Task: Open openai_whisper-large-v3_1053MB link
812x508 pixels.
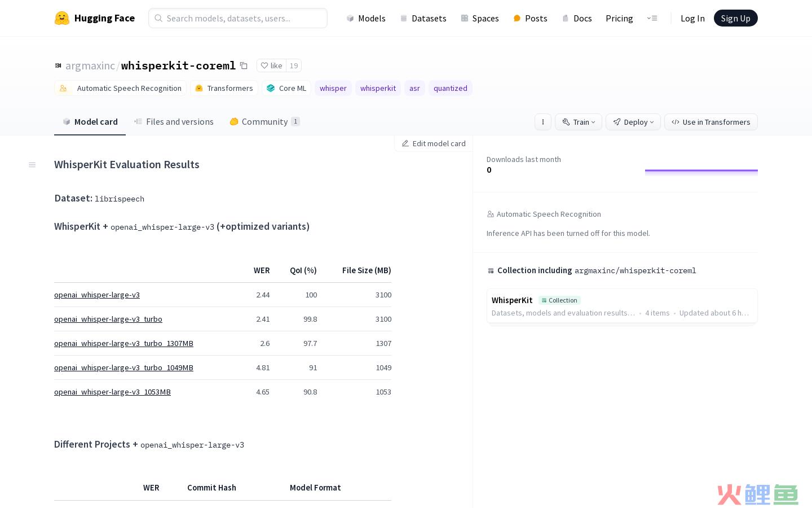Action: click(x=112, y=392)
